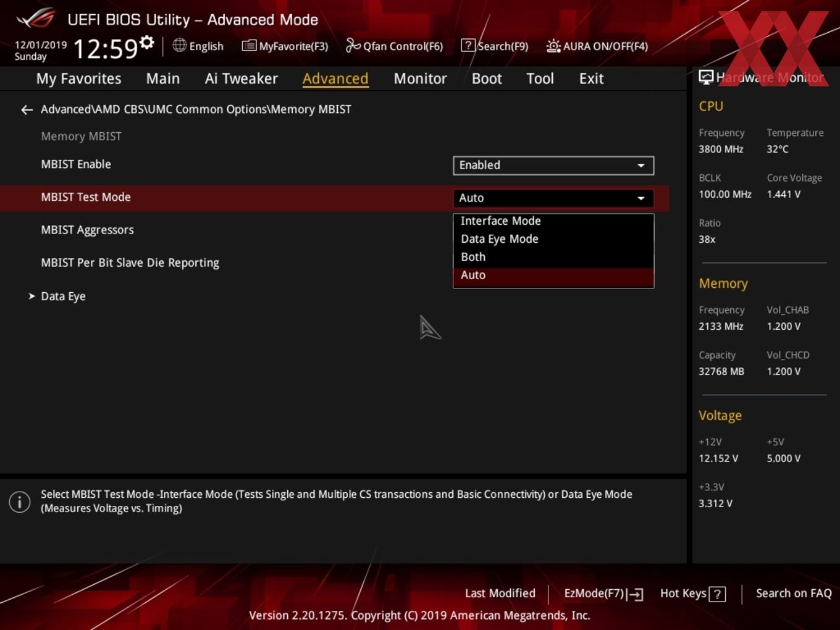Switch to EzMode(F7)
Image resolution: width=840 pixels, height=630 pixels.
click(603, 594)
